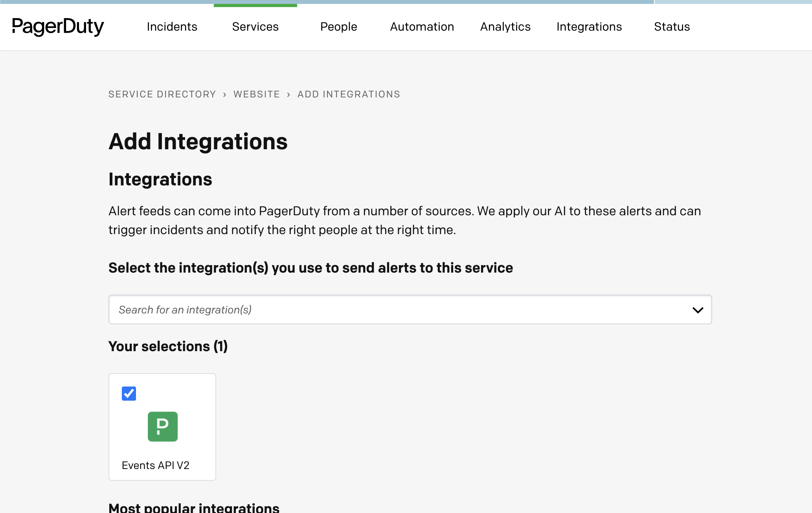Navigate to Automation

click(422, 27)
